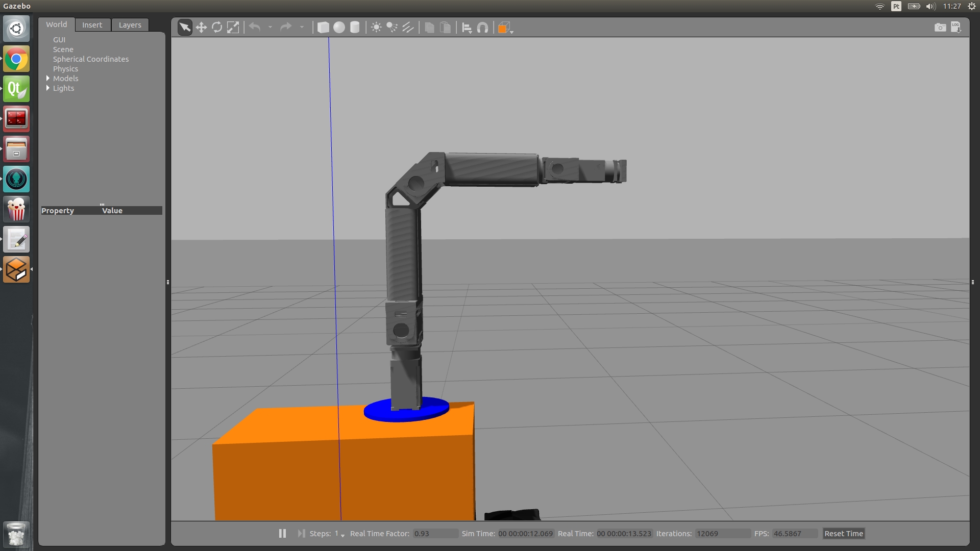The width and height of the screenshot is (980, 551).
Task: Open the align tool
Action: 467,28
